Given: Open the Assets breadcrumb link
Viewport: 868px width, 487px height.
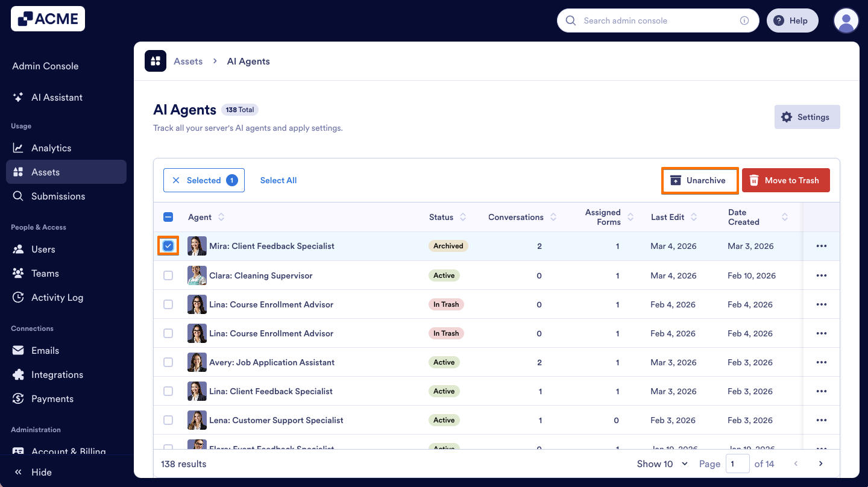Looking at the screenshot, I should pos(187,61).
